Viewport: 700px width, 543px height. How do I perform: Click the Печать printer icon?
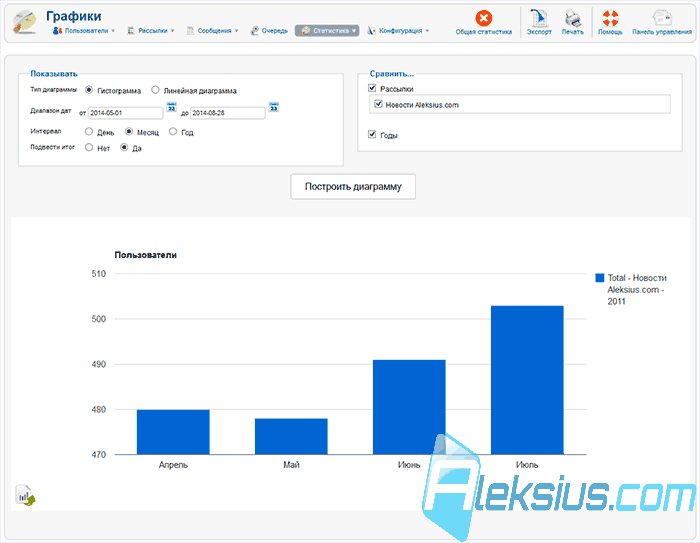[573, 18]
